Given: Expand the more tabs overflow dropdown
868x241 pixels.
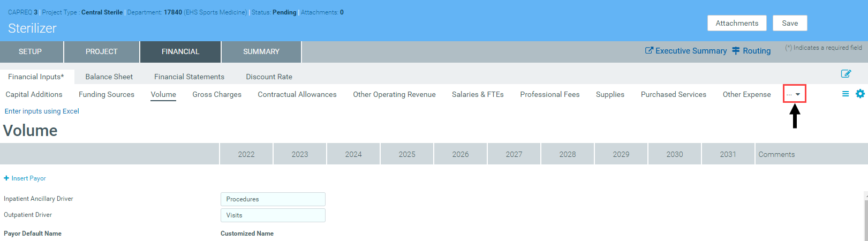Looking at the screenshot, I should (794, 94).
